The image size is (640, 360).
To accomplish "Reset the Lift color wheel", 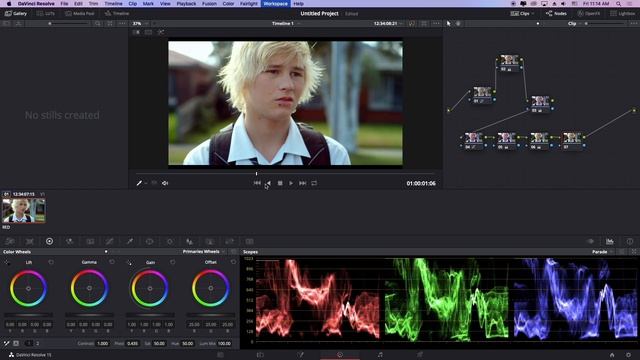I will tap(51, 262).
